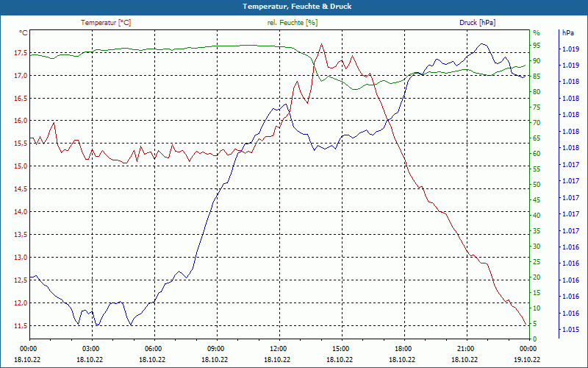This screenshot has height=368, width=588.
Task: Click the 30 value on humidity axis
Action: click(x=537, y=247)
